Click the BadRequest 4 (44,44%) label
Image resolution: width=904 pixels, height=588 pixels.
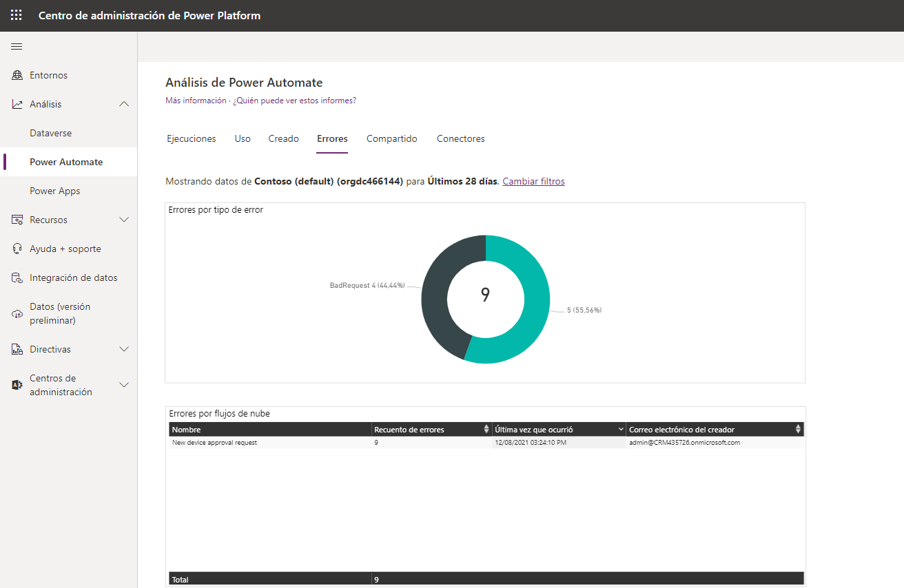point(367,285)
